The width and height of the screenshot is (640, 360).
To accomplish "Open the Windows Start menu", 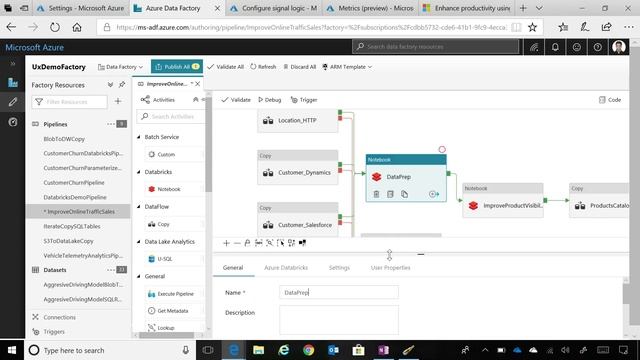I will pos(12,350).
